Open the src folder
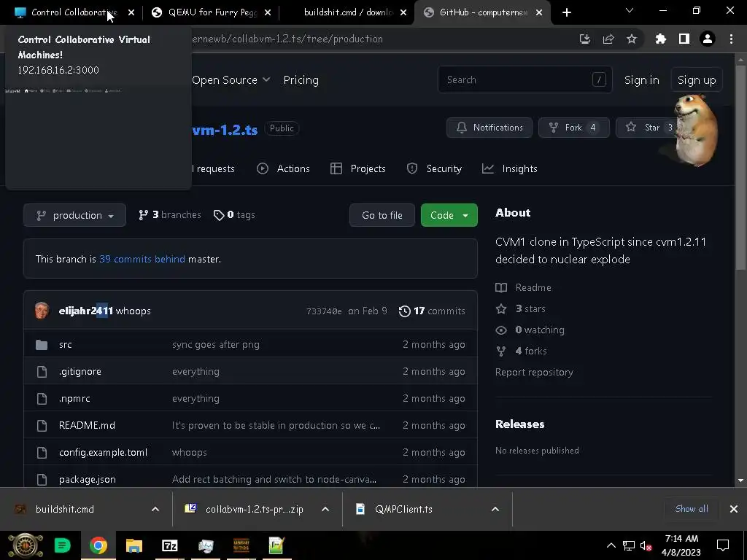The width and height of the screenshot is (747, 560). click(65, 345)
